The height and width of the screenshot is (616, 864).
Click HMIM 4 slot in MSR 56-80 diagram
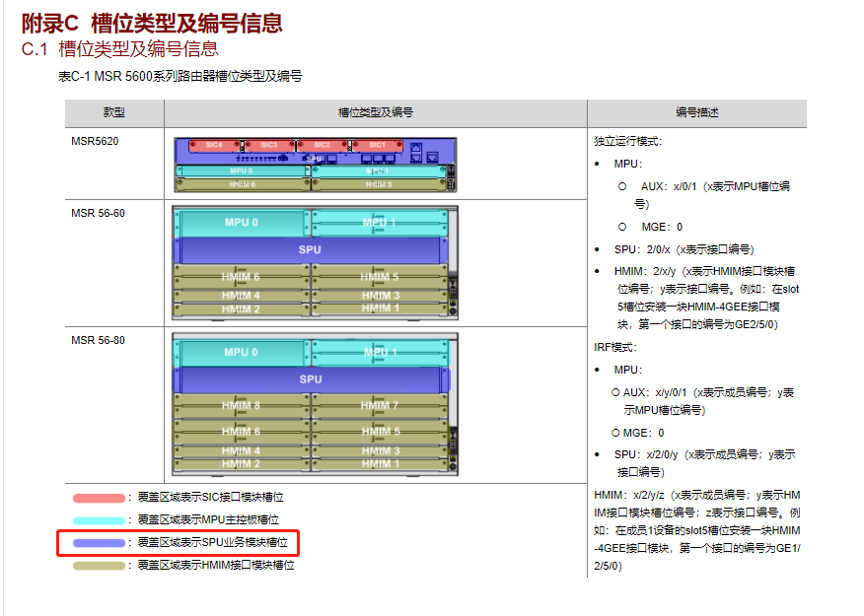[x=242, y=450]
